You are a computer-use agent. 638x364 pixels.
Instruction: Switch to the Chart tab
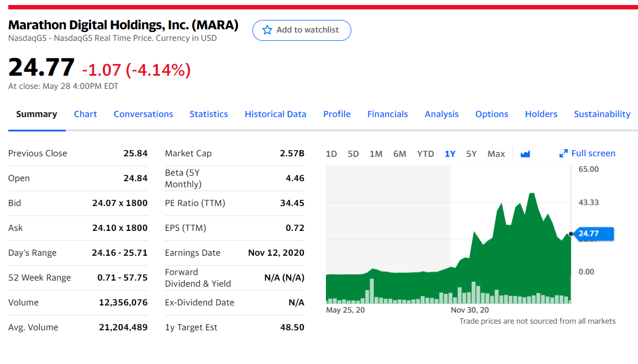(x=86, y=114)
